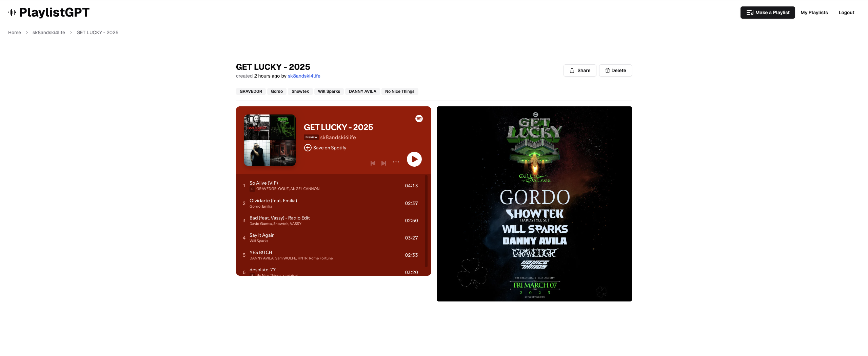
Task: Click artist line David Guetta, Showtek, VASSY
Action: [275, 224]
